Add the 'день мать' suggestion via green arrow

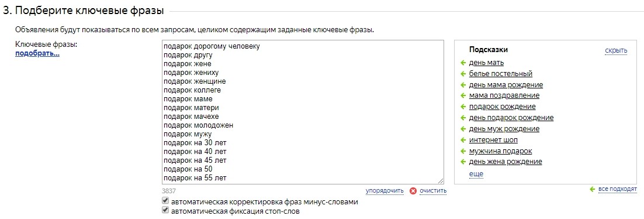point(463,63)
